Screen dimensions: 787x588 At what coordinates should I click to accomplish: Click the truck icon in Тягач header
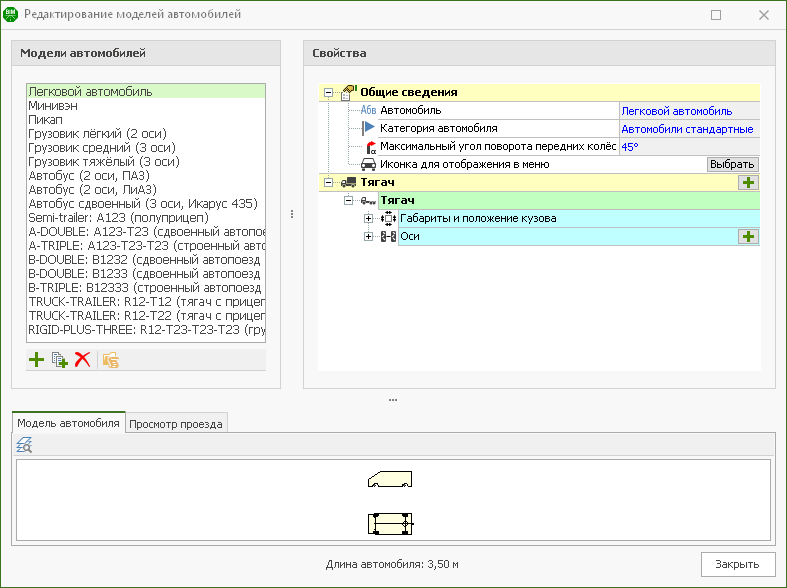[x=348, y=183]
